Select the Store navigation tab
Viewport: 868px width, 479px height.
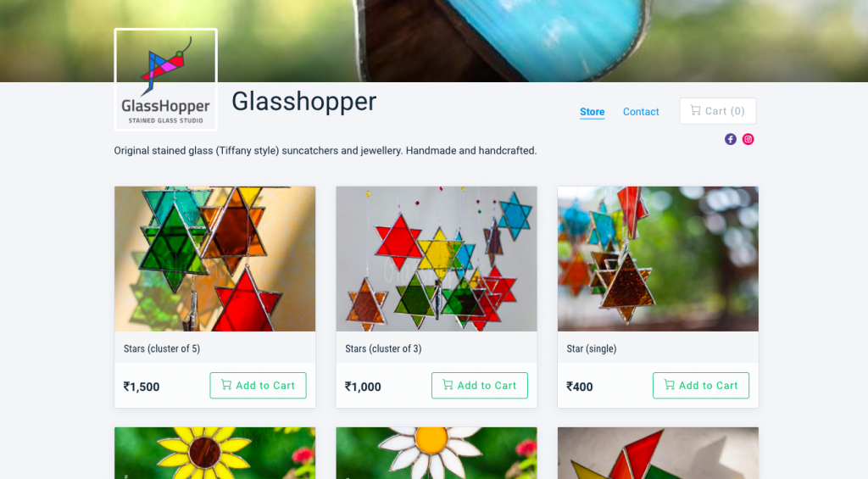tap(592, 112)
